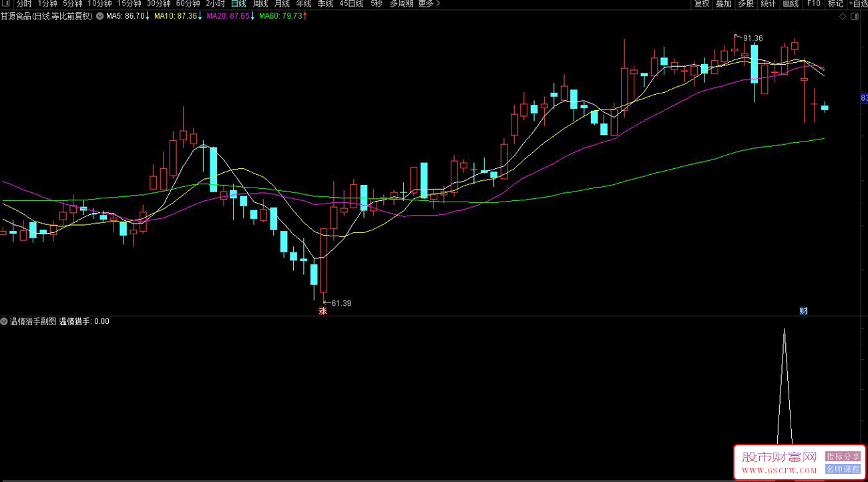Open F10 company information
Screen dimensions: 868x482
coord(813,4)
